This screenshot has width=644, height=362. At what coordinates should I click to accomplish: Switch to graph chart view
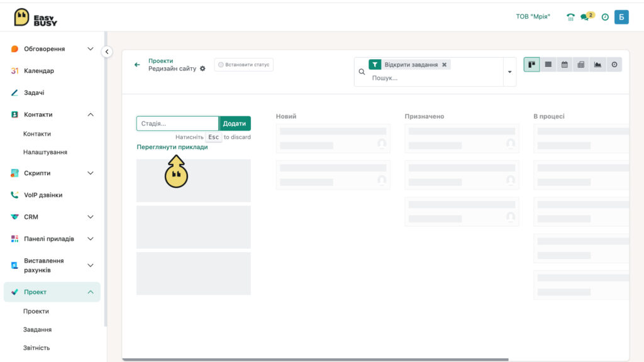point(597,65)
